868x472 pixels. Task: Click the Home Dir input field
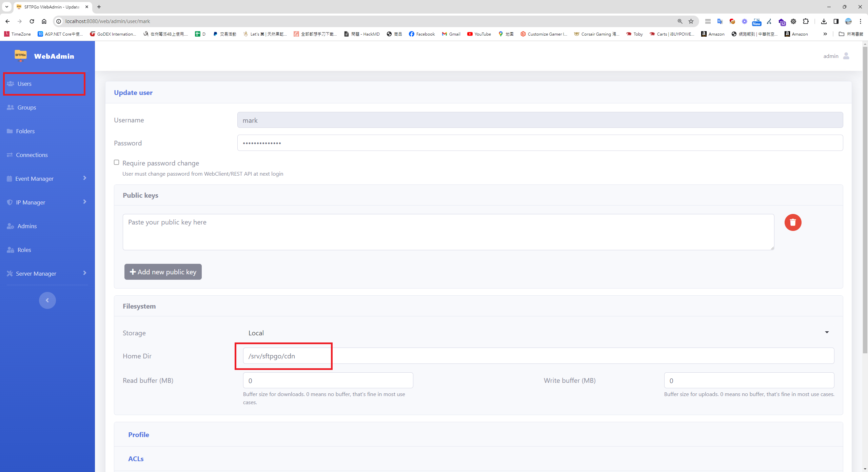(538, 356)
